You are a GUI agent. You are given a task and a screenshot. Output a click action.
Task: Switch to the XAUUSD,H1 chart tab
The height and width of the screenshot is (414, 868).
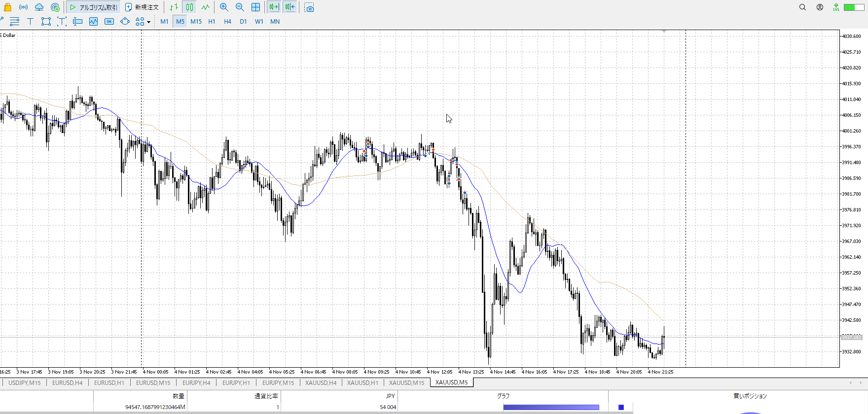click(362, 383)
